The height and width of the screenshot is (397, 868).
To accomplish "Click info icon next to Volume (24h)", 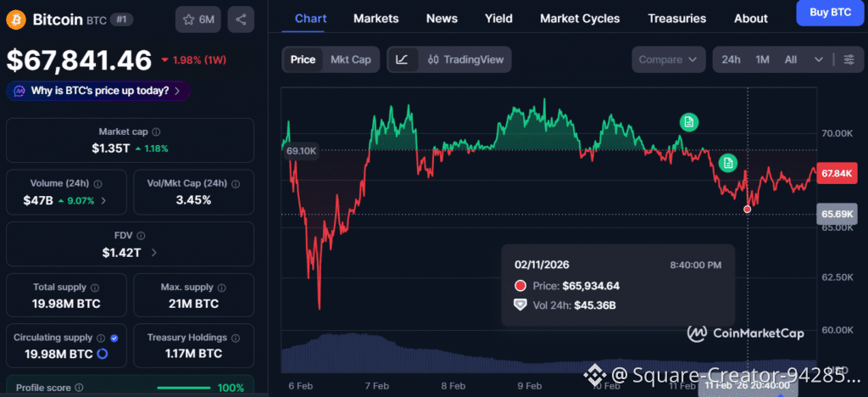I will pyautogui.click(x=98, y=183).
